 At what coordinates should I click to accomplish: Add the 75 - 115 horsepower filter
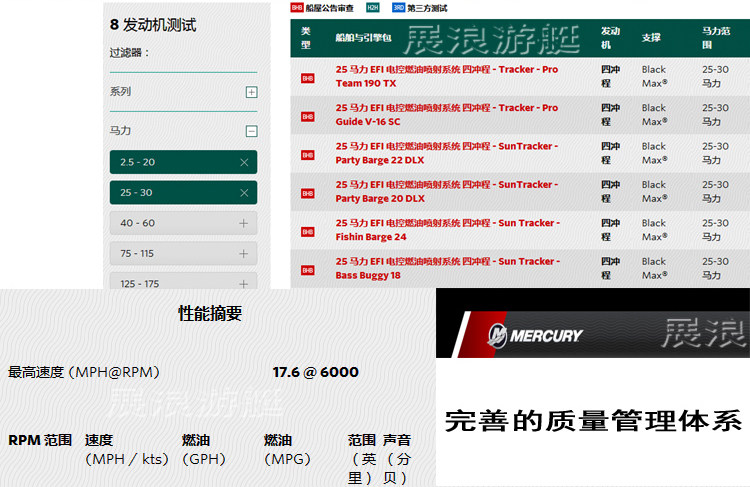[x=243, y=254]
